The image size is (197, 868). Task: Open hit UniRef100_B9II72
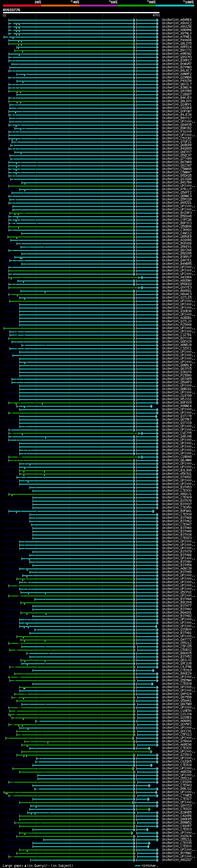177,50
